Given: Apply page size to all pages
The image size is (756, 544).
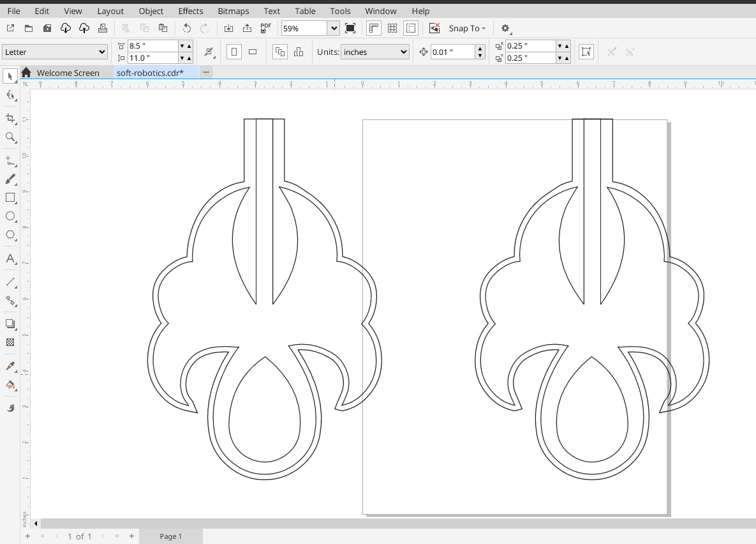Looking at the screenshot, I should [279, 52].
